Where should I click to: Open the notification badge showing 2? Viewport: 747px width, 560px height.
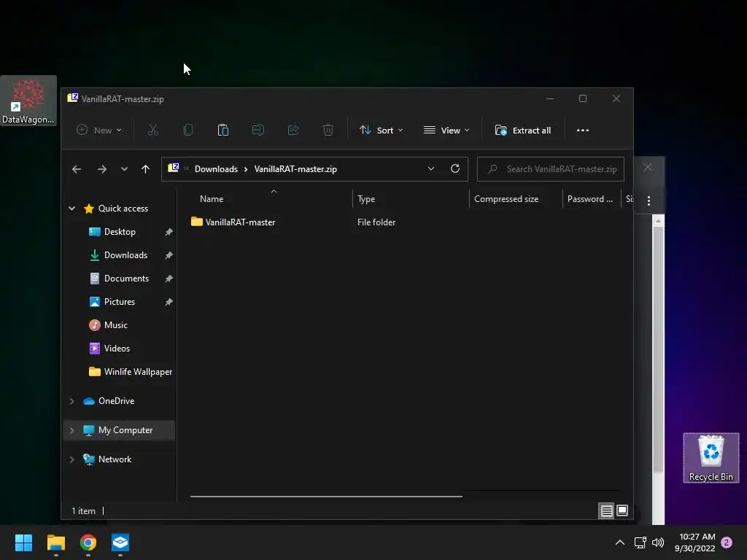(727, 542)
